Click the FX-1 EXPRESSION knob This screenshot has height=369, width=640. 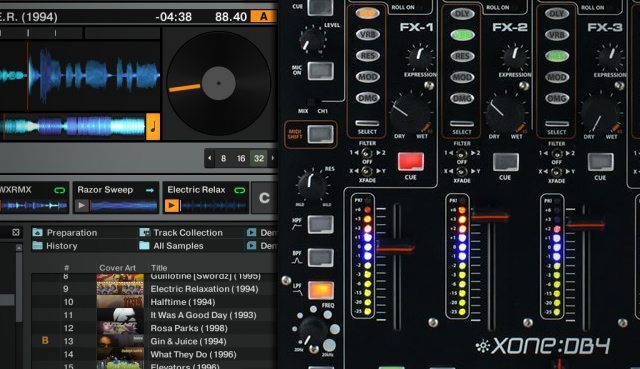click(420, 57)
